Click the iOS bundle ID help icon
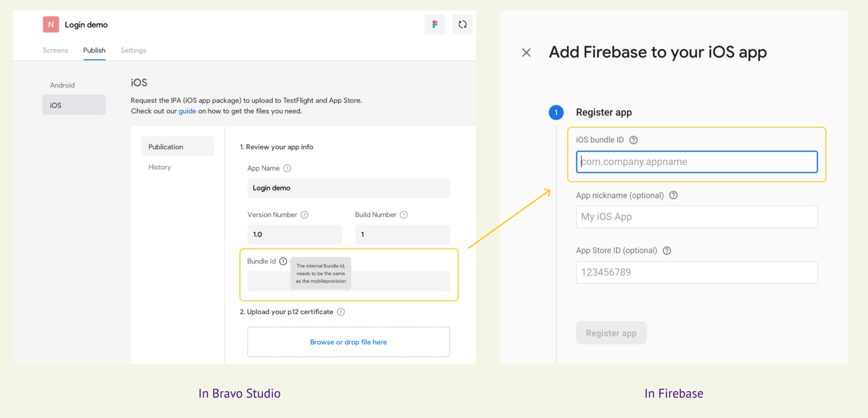 pos(634,140)
